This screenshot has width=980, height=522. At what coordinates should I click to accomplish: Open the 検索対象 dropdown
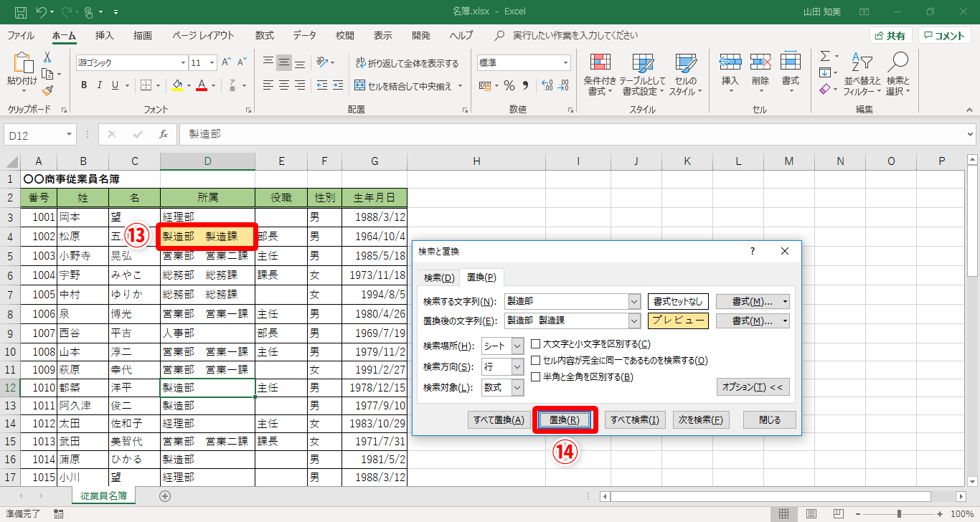(x=517, y=388)
